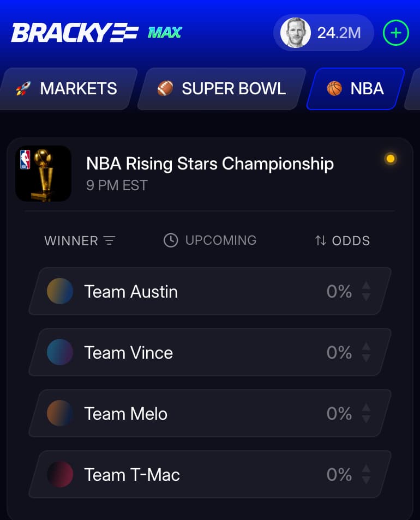This screenshot has height=520, width=420.
Task: Click the Upcoming clock icon
Action: point(171,240)
